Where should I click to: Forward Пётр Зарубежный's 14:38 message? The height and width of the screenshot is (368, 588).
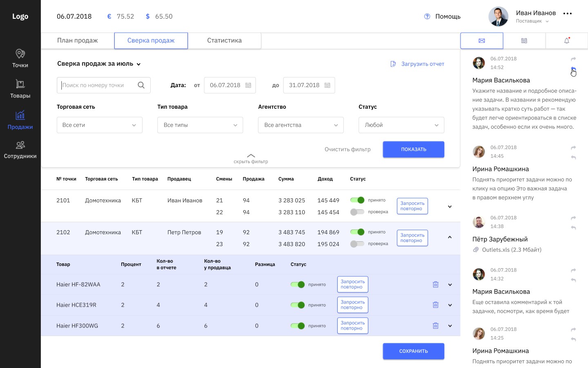click(x=573, y=218)
